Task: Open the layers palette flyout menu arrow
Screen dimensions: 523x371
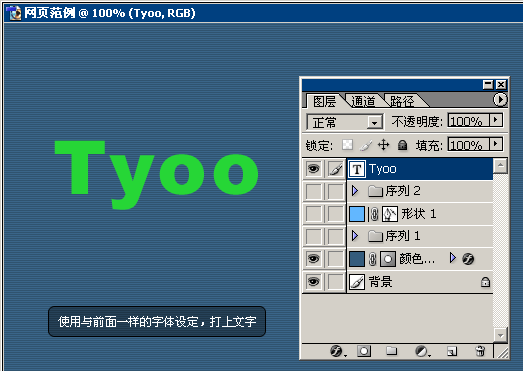Action: click(x=500, y=99)
